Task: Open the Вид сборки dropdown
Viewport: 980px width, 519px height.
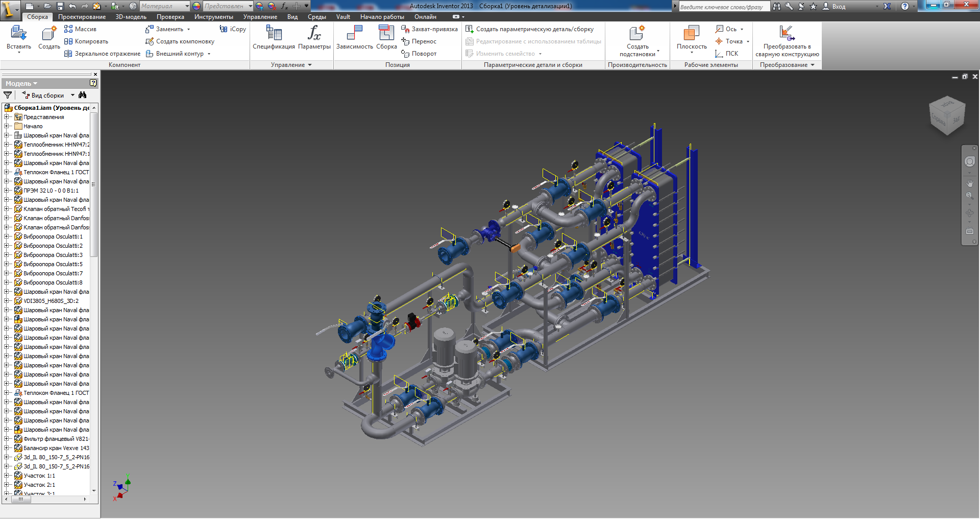Action: [x=72, y=96]
